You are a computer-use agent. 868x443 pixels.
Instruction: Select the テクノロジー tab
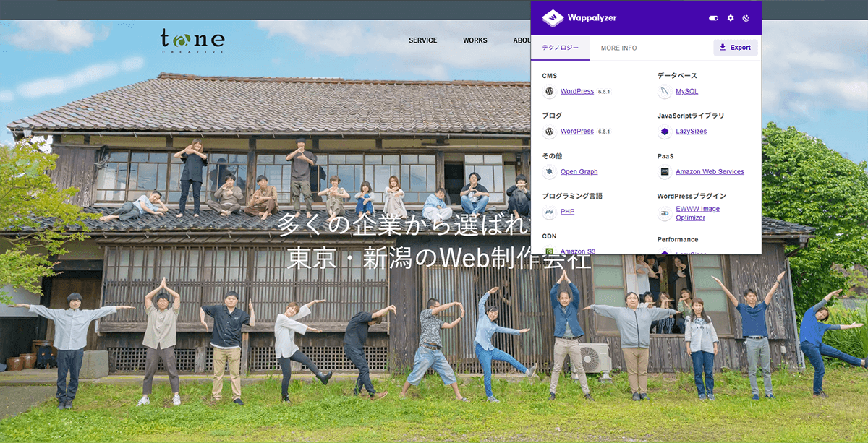[561, 48]
